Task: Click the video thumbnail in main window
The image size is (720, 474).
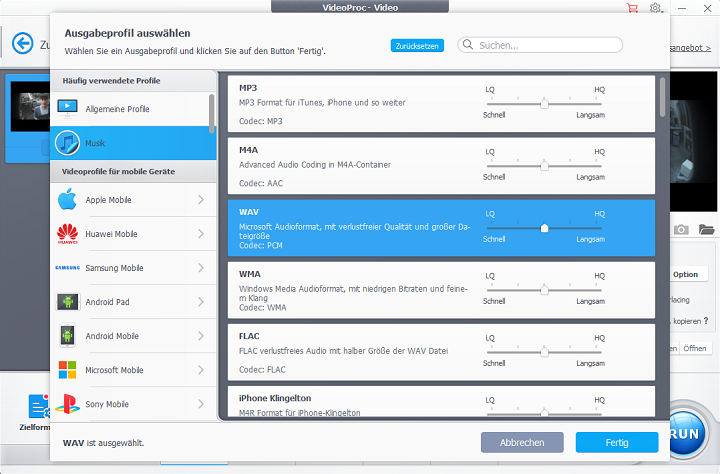Action: click(x=30, y=107)
